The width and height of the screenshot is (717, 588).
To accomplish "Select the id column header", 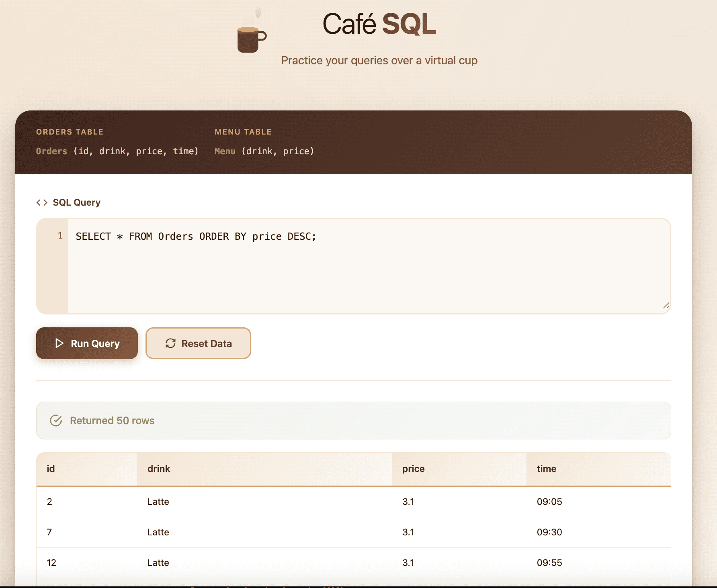I will [50, 469].
